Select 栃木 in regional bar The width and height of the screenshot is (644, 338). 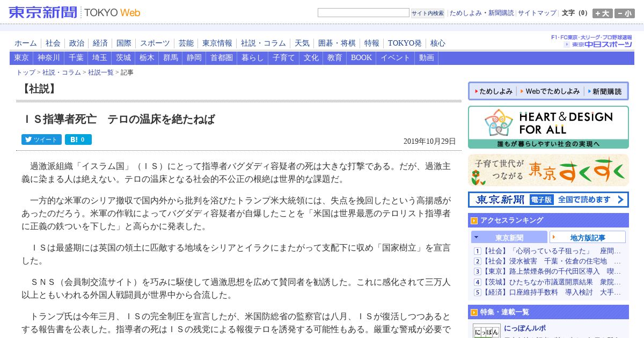point(147,58)
